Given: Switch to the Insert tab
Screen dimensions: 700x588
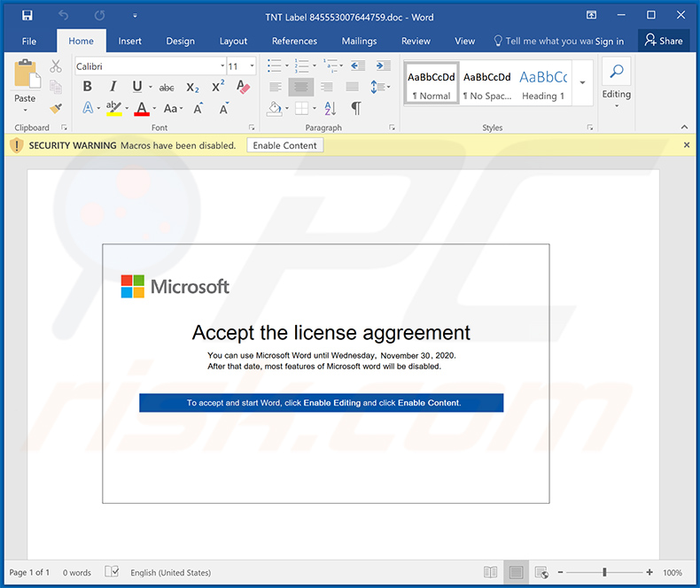Looking at the screenshot, I should point(130,41).
